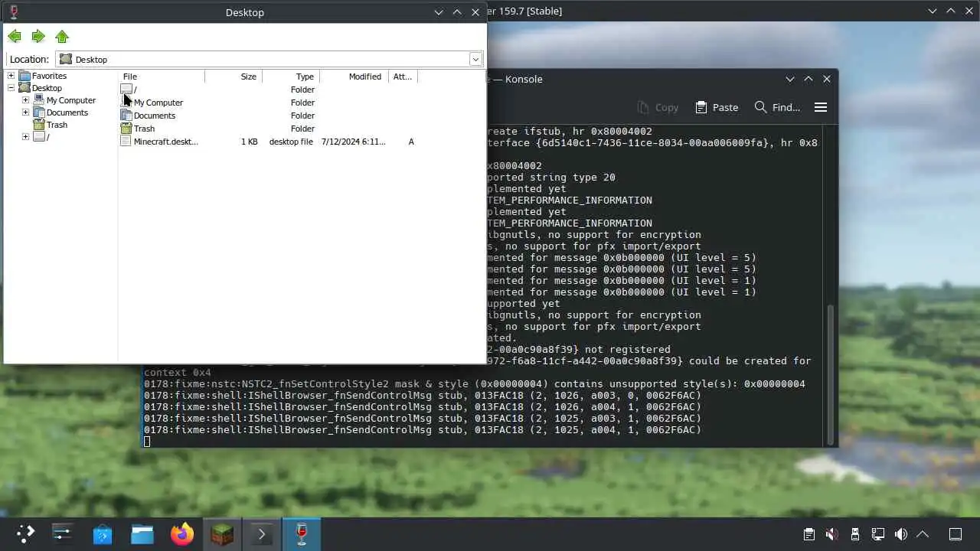Screen dimensions: 980x551
Task: Switch to Konsole taskbar entry
Action: (x=262, y=534)
